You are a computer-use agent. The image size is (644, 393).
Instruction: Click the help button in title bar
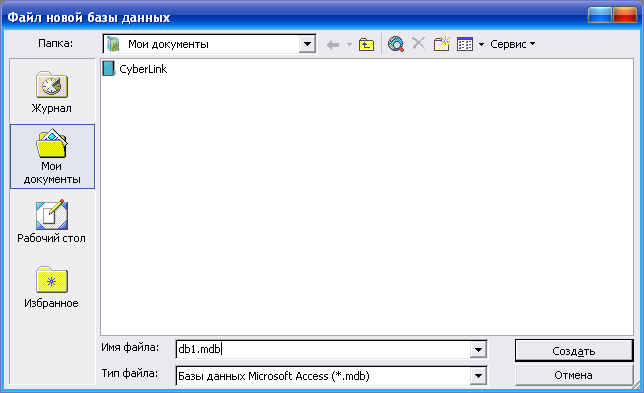tap(600, 15)
